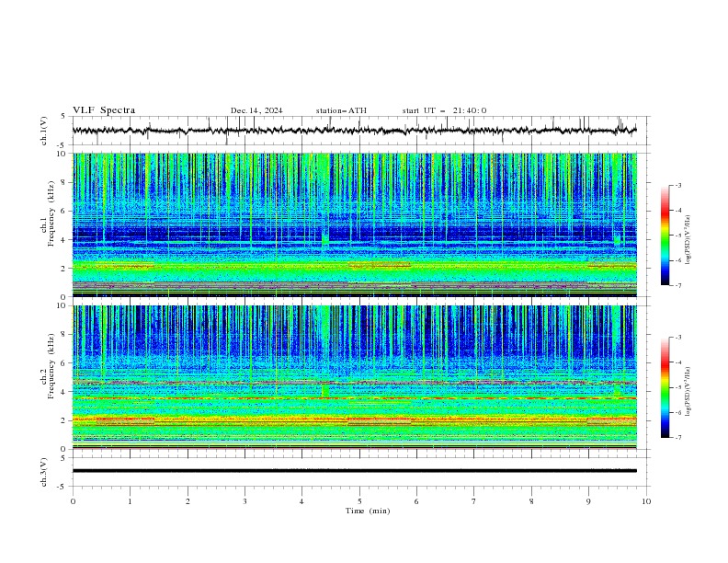Click the ch.1 voltage waveform trace
728x563 pixels.
pyautogui.click(x=354, y=131)
